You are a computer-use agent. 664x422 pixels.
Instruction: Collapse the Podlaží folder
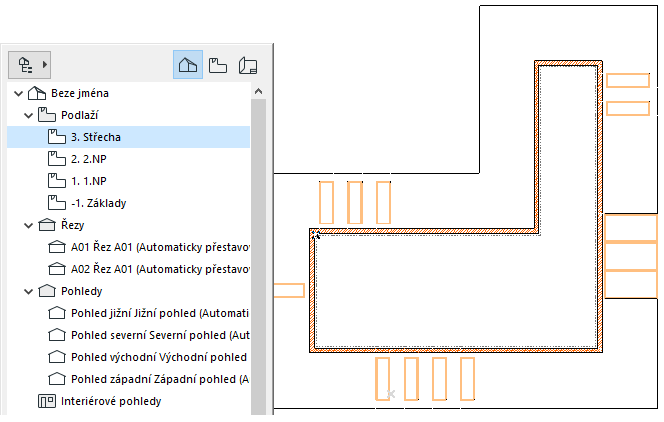(28, 115)
